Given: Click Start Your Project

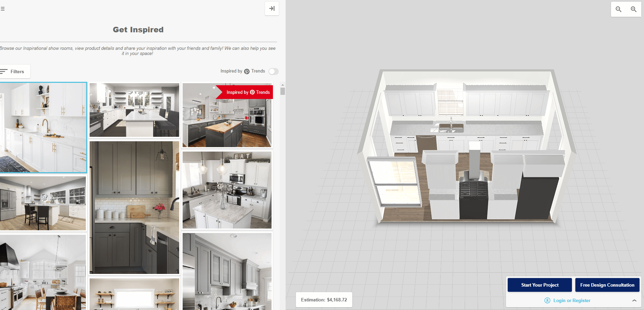Looking at the screenshot, I should tap(539, 285).
